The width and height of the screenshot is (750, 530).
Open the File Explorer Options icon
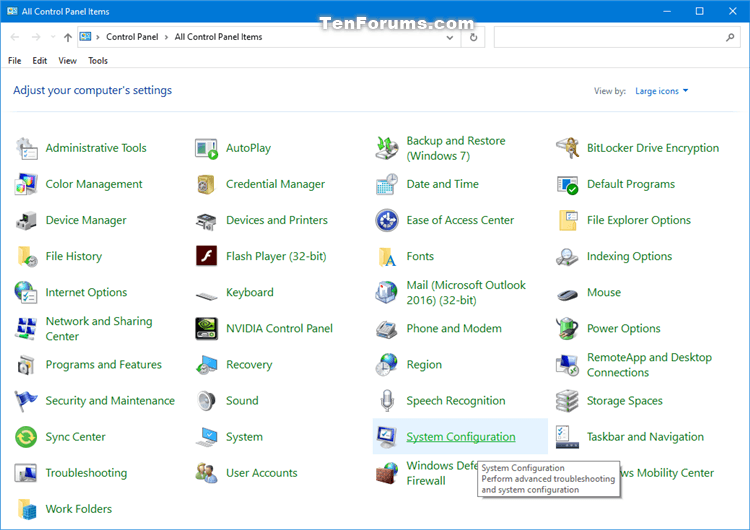point(567,221)
